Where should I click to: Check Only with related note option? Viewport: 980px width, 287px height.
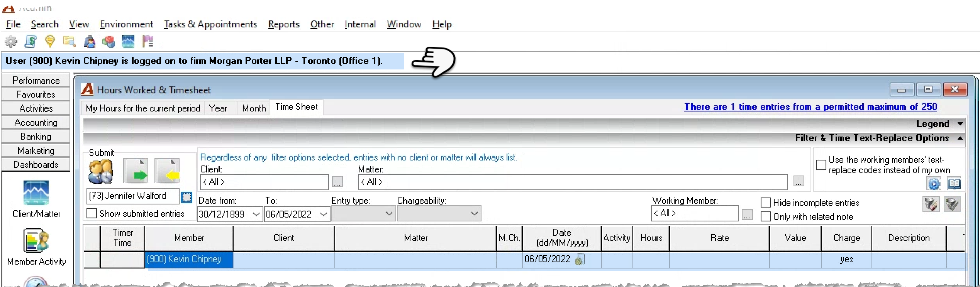765,216
